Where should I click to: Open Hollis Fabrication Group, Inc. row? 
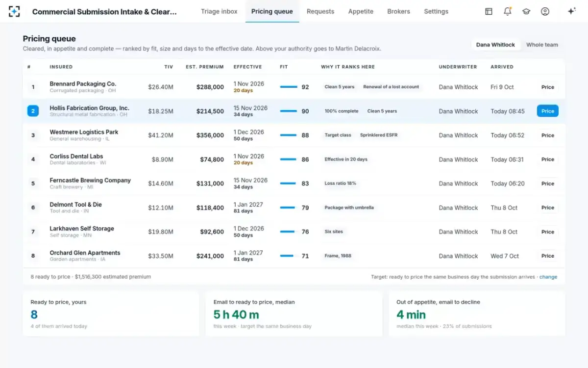coord(294,111)
